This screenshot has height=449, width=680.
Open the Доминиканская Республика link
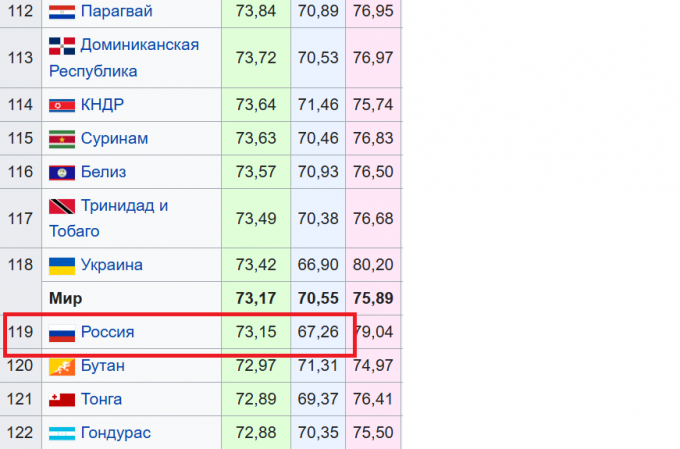pyautogui.click(x=139, y=45)
